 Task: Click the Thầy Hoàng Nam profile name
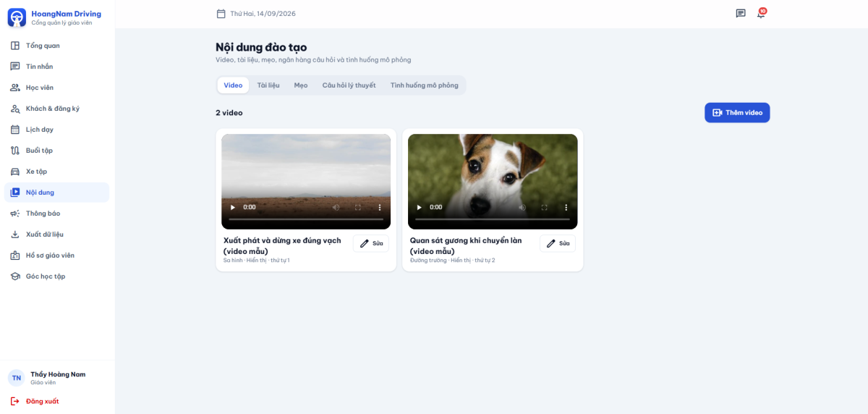pyautogui.click(x=58, y=374)
